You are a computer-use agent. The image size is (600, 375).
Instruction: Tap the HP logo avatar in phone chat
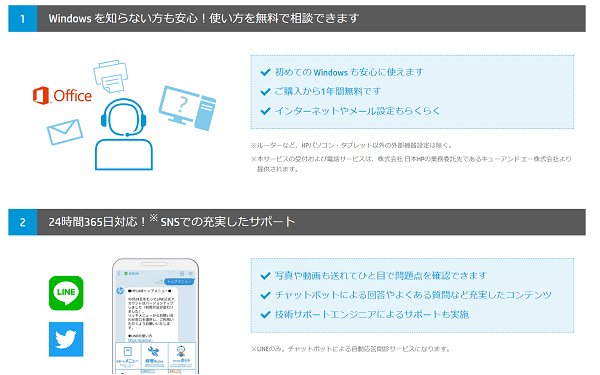click(120, 291)
